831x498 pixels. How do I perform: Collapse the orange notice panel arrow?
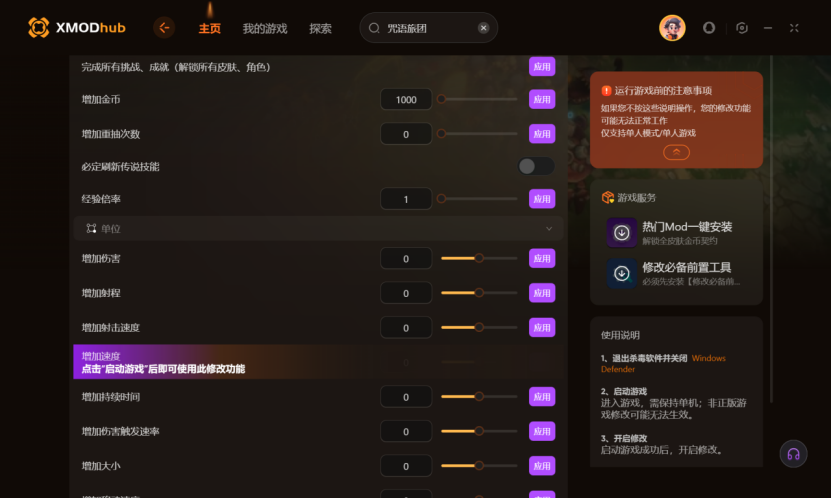pos(676,153)
